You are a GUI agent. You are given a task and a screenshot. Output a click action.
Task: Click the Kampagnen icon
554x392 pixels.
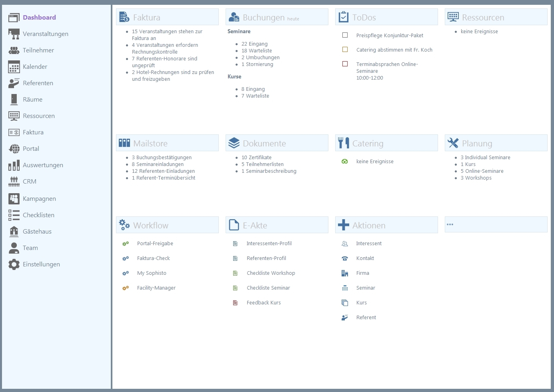click(x=14, y=198)
